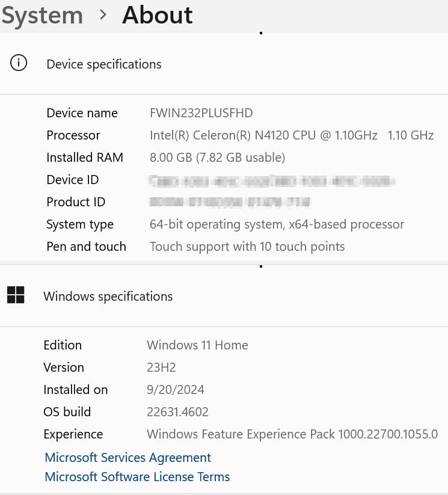Screen dimensions: 448x495
Task: Select the 64-bit operating system text
Action: click(x=277, y=224)
